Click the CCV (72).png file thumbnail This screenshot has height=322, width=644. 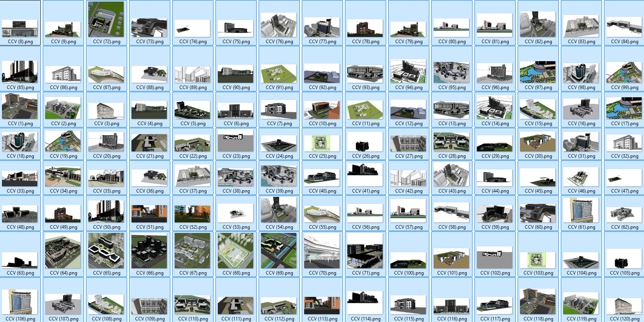(x=106, y=20)
